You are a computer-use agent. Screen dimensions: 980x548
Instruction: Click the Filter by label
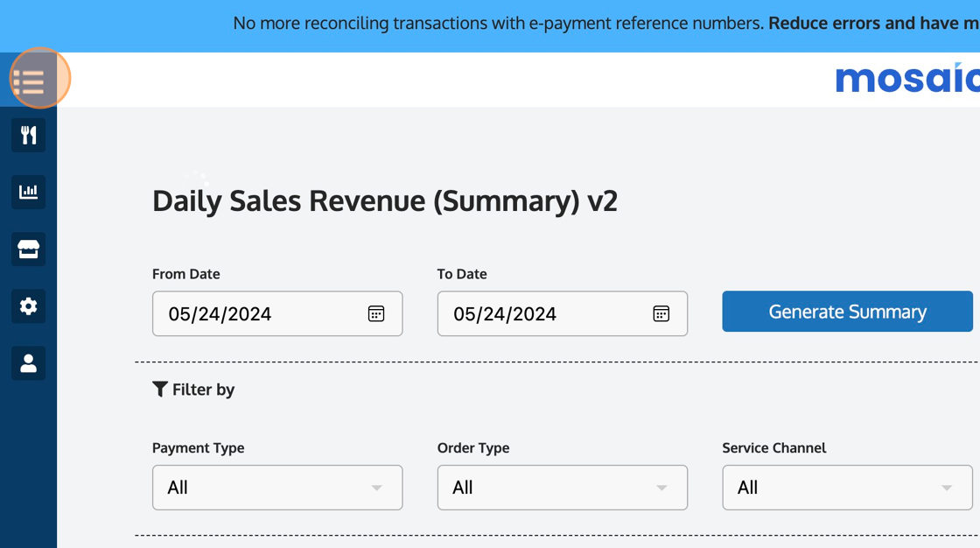pos(203,390)
